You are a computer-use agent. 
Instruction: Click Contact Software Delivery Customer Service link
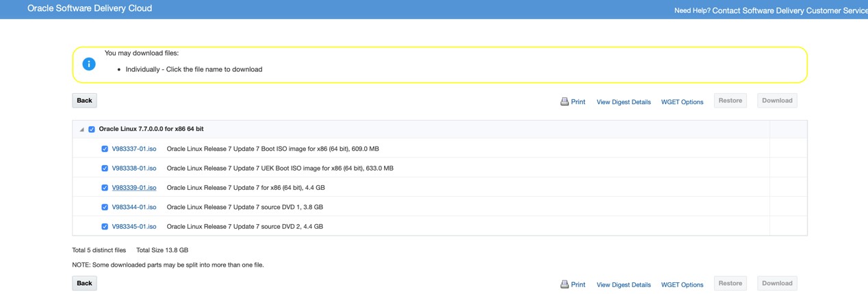pos(790,10)
